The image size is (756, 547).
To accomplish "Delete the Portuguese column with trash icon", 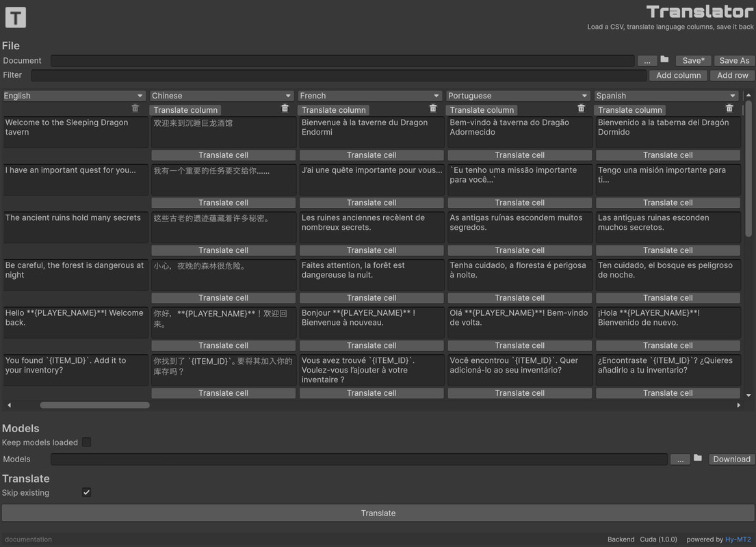I will [x=581, y=109].
